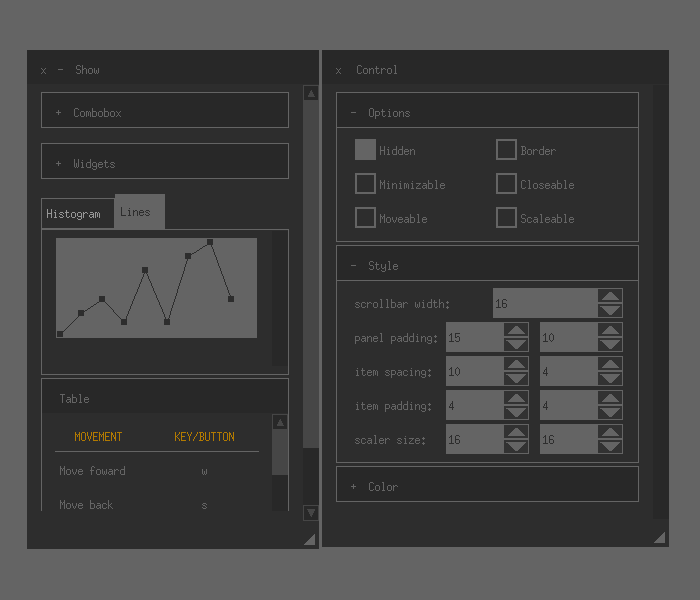Decrease the first item spacing value
The width and height of the screenshot is (700, 600).
[516, 378]
